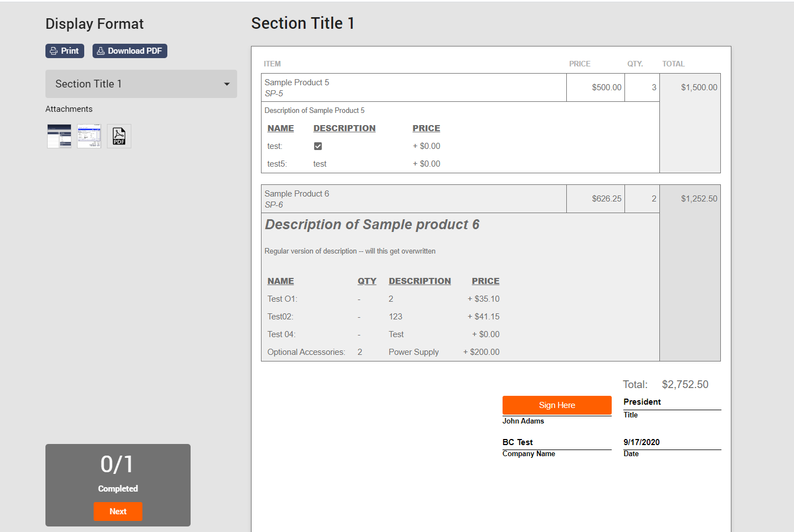794x532 pixels.
Task: Click the BC Test company name field
Action: click(x=518, y=442)
